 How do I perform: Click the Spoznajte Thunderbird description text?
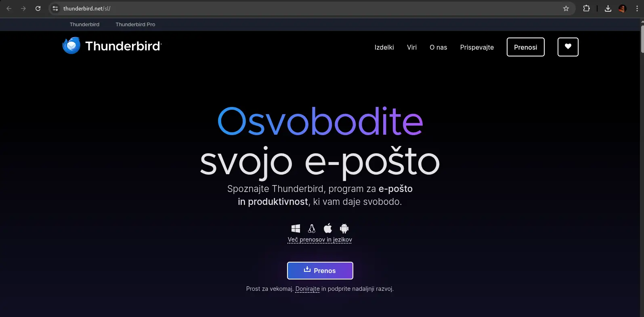point(320,195)
